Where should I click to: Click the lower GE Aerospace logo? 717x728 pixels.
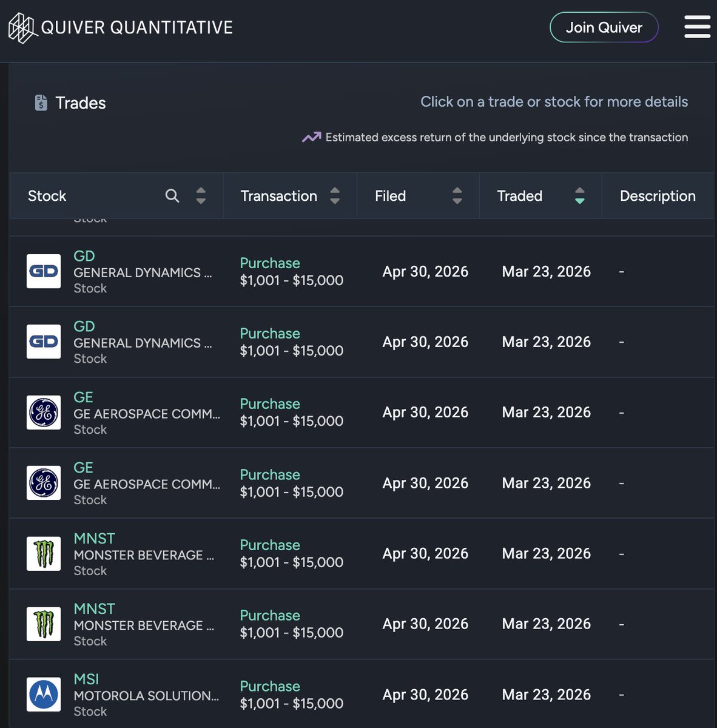(x=44, y=483)
